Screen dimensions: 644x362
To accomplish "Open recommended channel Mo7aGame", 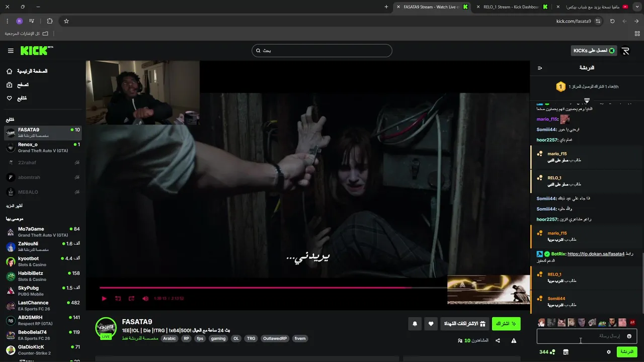I will pos(43,232).
